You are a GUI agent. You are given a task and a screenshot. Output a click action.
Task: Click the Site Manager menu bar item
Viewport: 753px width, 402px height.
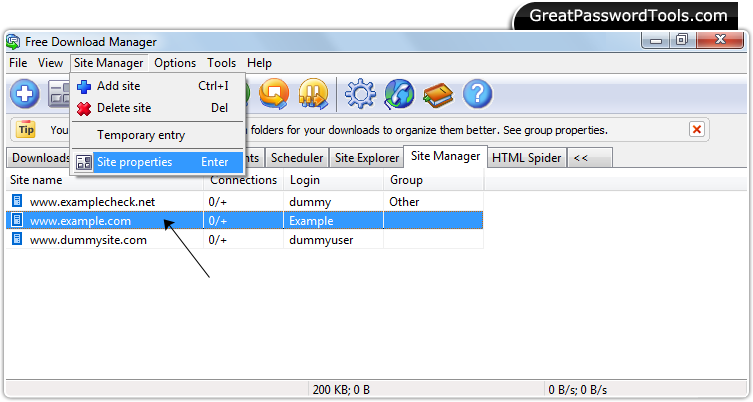pyautogui.click(x=109, y=63)
